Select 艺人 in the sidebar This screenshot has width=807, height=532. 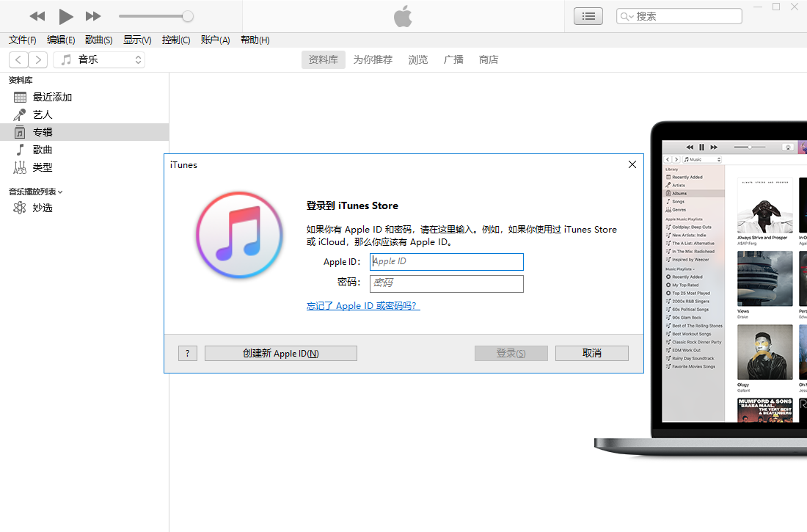point(84,115)
